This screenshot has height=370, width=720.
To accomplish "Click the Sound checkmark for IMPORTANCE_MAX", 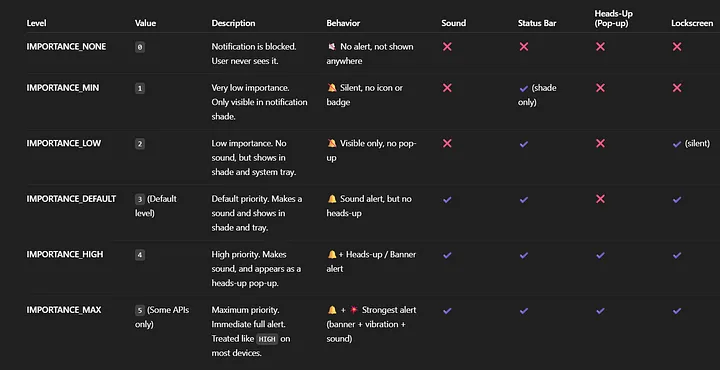I will [x=447, y=311].
